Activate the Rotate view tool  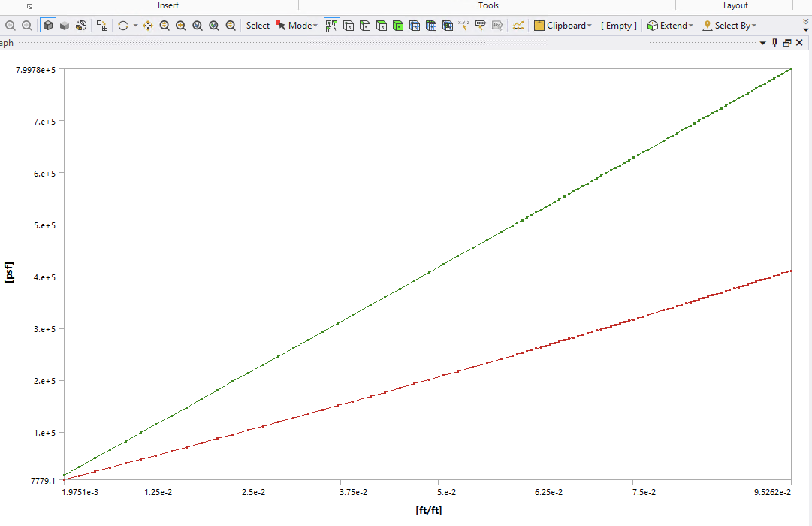[x=122, y=26]
